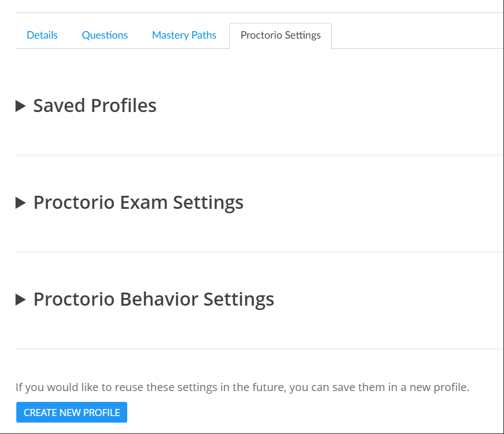Click the Proctorio Behavior Settings heading
504x434 pixels.
click(x=154, y=299)
